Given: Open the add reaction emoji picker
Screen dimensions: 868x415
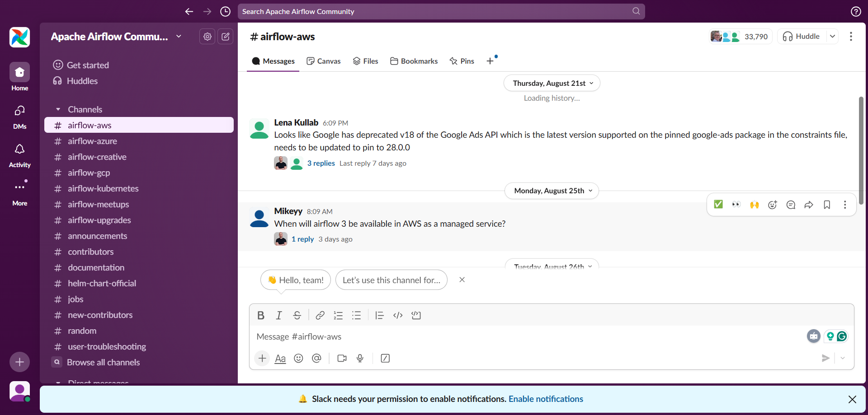Looking at the screenshot, I should point(773,205).
